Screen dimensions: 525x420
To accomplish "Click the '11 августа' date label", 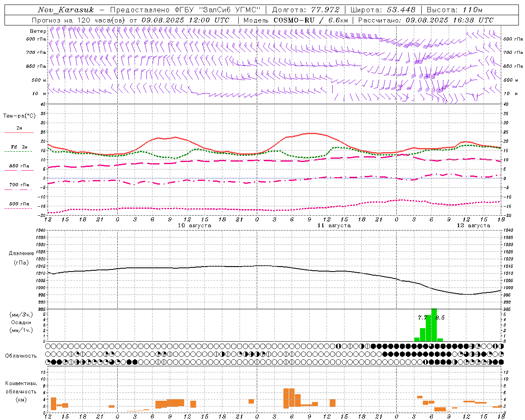I will [334, 226].
